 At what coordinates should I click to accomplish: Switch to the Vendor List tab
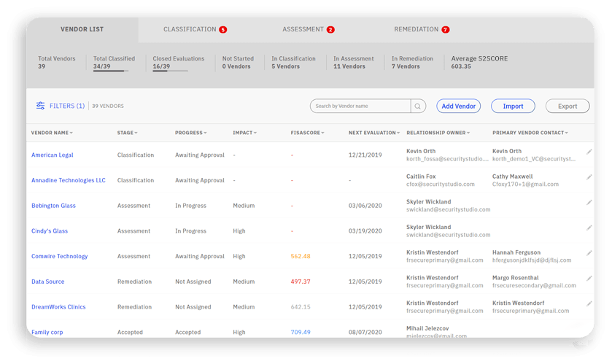click(82, 29)
